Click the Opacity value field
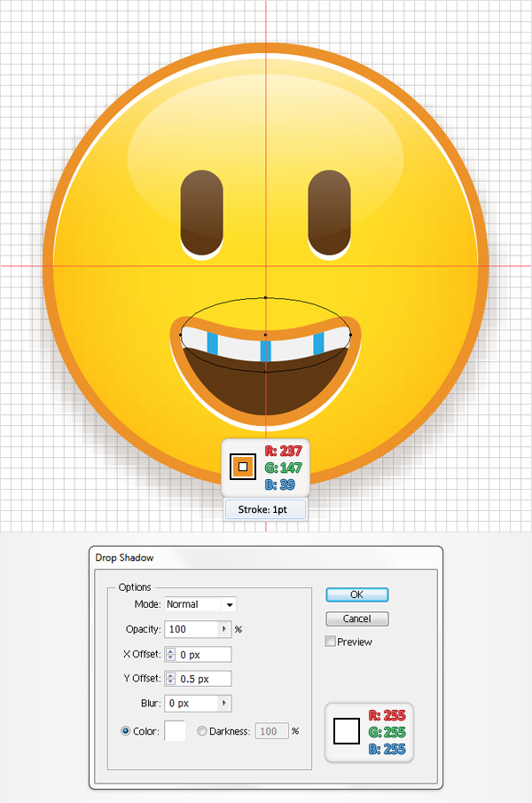Viewport: 532px width, 803px height. click(192, 629)
